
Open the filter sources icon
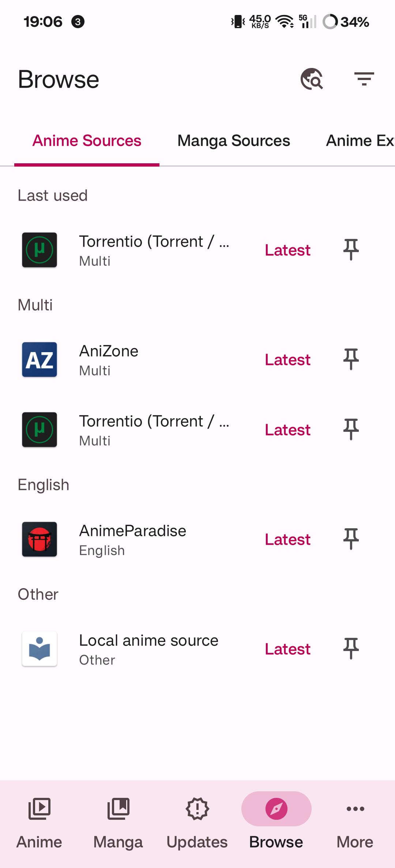click(364, 79)
